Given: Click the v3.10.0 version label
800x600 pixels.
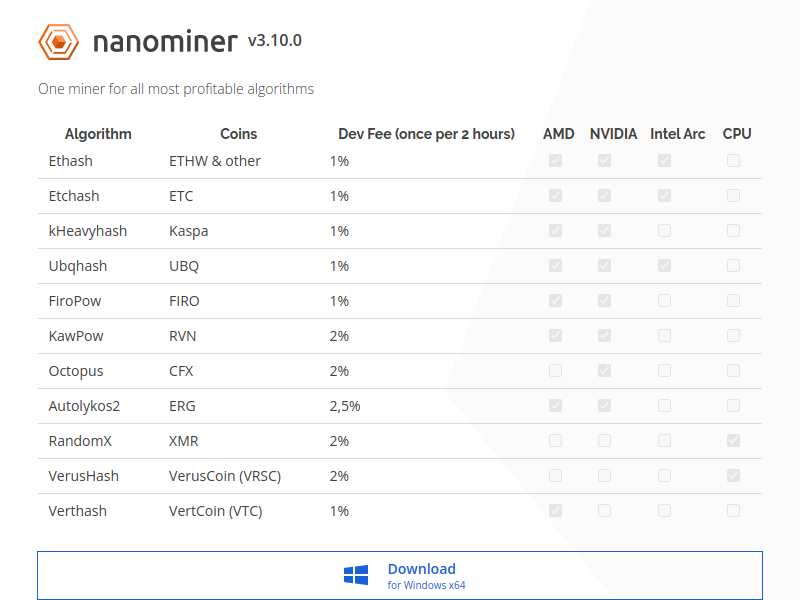Looking at the screenshot, I should (x=274, y=41).
